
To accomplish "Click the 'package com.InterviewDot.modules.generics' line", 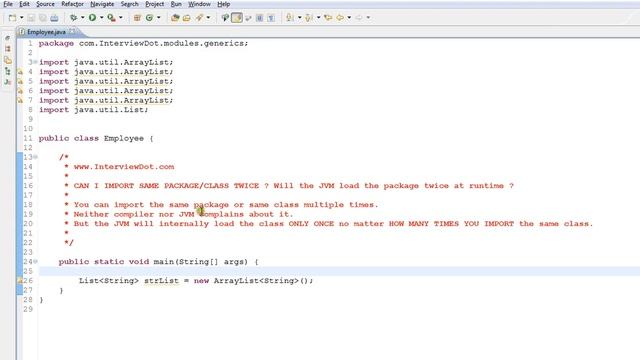I will (x=143, y=43).
